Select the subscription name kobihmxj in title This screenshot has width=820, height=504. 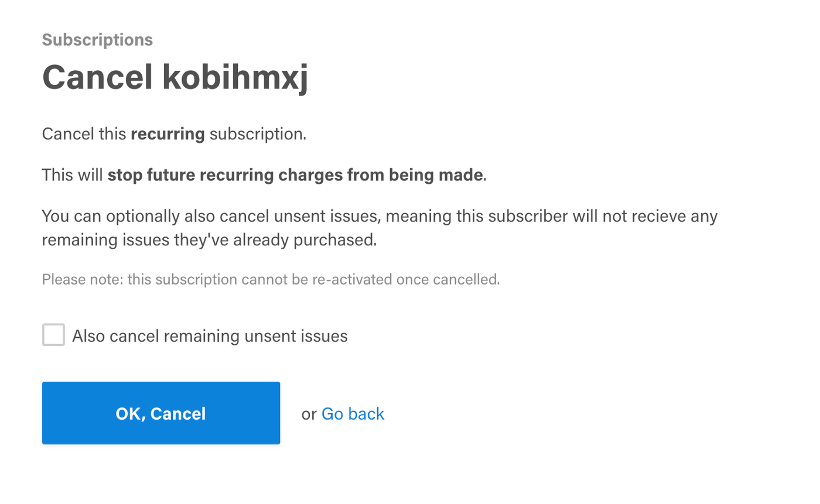[235, 78]
